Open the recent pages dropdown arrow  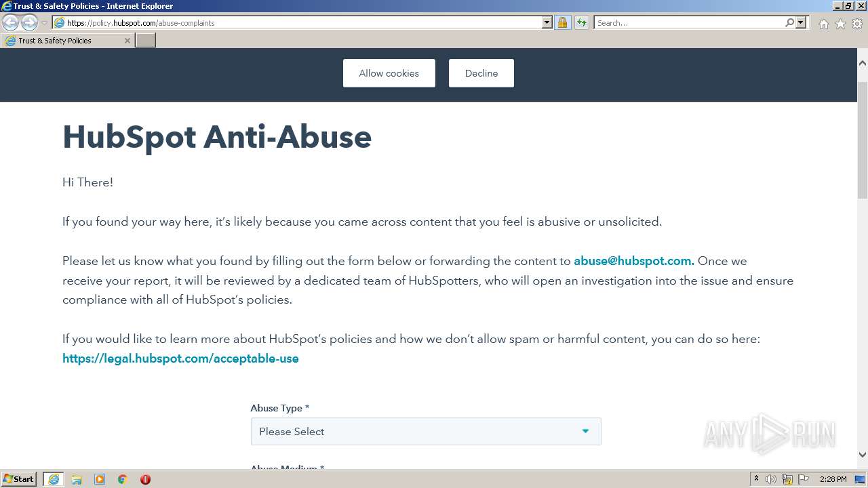tap(45, 23)
